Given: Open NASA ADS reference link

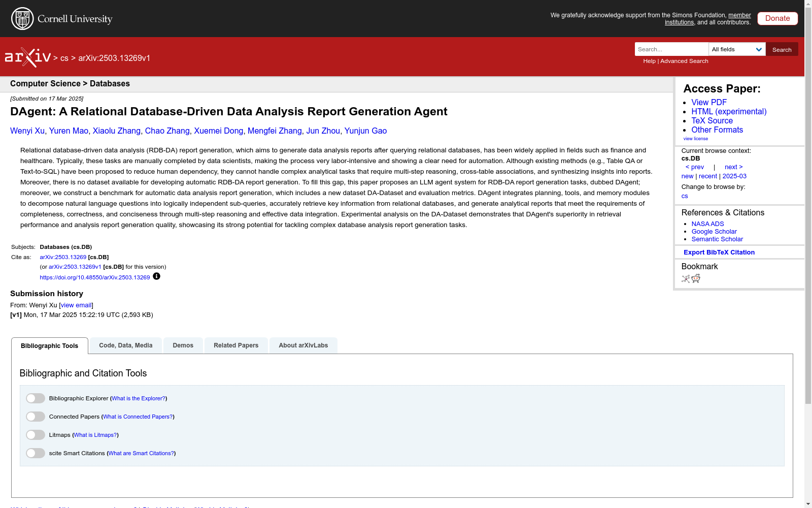Looking at the screenshot, I should pyautogui.click(x=707, y=224).
